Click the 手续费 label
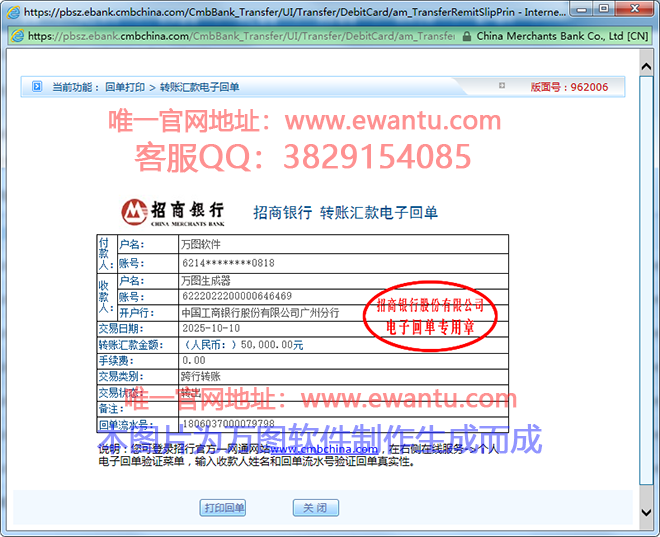This screenshot has width=660, height=537. [116, 361]
